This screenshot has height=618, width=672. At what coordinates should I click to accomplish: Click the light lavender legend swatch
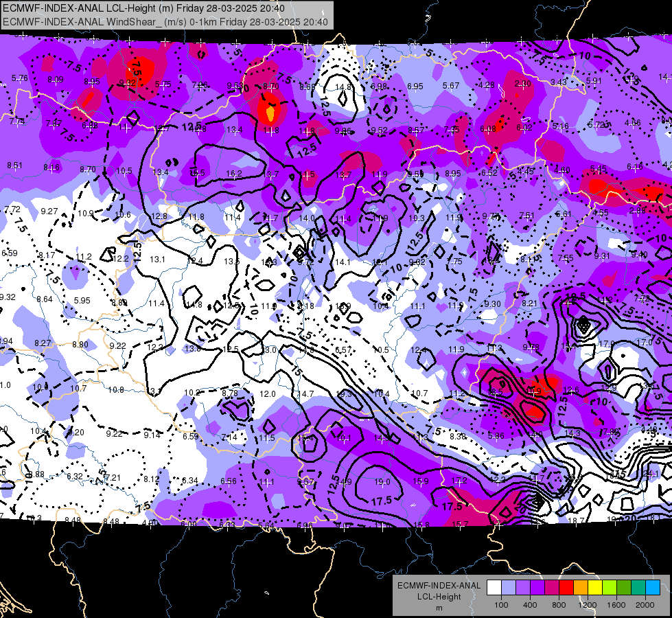(x=509, y=588)
